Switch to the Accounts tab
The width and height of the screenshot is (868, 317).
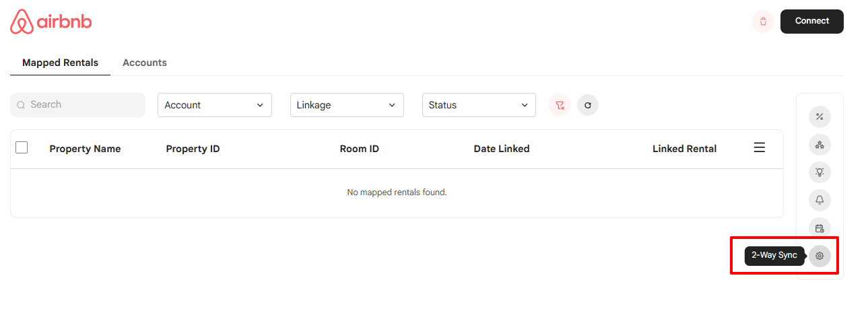tap(145, 63)
